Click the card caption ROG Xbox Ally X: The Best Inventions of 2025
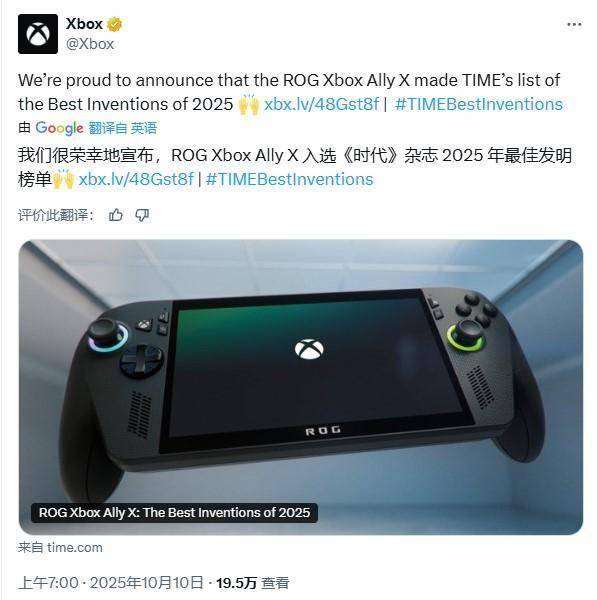The height and width of the screenshot is (600, 597). point(175,512)
